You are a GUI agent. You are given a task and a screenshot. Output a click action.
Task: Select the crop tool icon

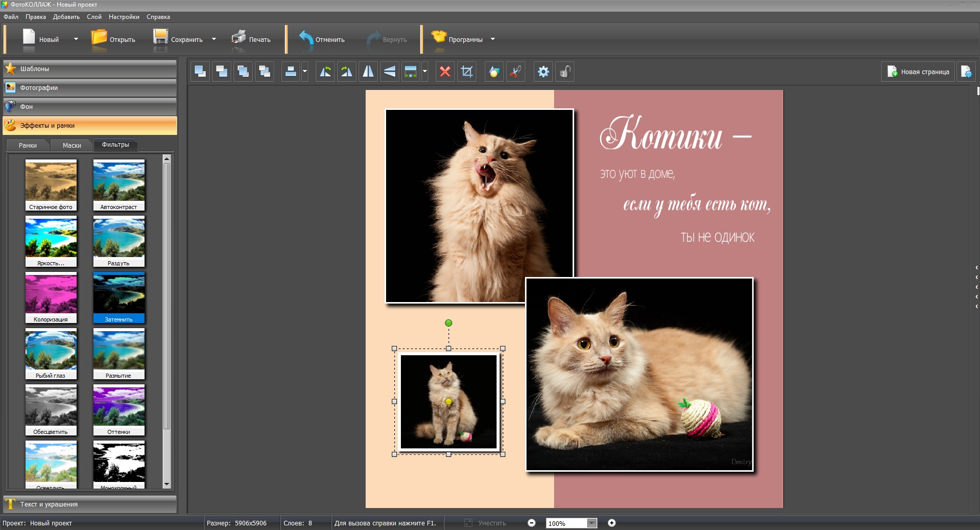click(467, 72)
